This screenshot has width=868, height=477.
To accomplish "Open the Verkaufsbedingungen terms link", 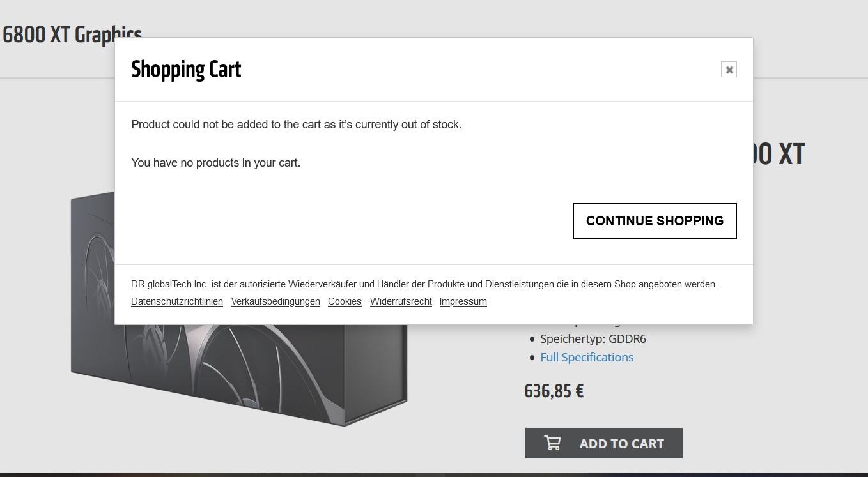I will (275, 301).
